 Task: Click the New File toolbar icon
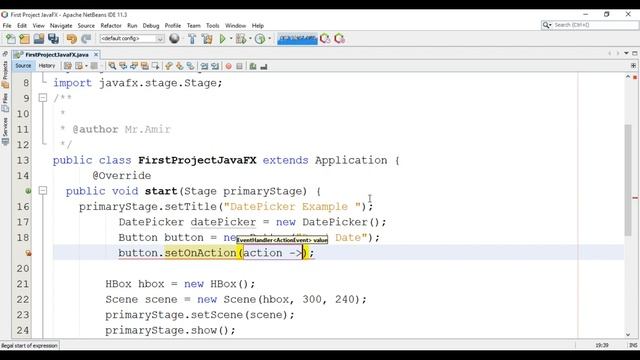click(x=11, y=39)
